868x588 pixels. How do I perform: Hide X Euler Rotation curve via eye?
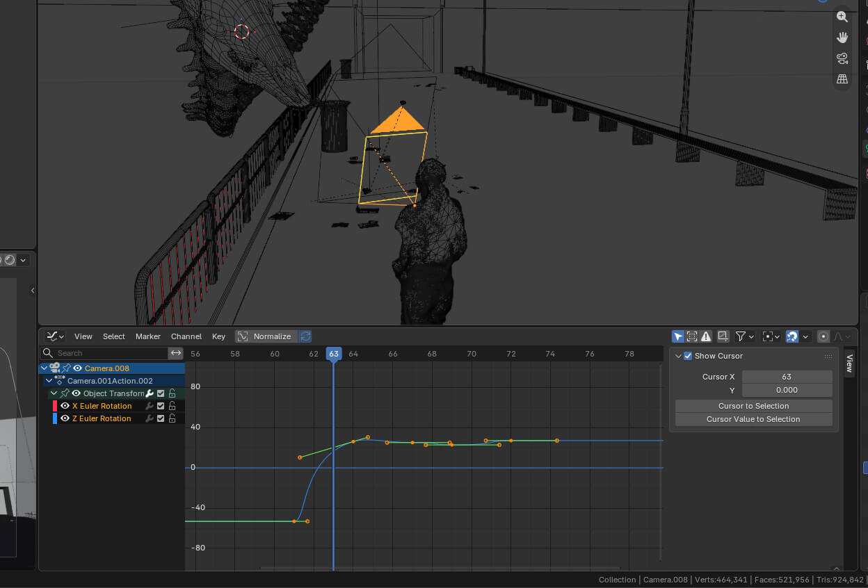(65, 406)
